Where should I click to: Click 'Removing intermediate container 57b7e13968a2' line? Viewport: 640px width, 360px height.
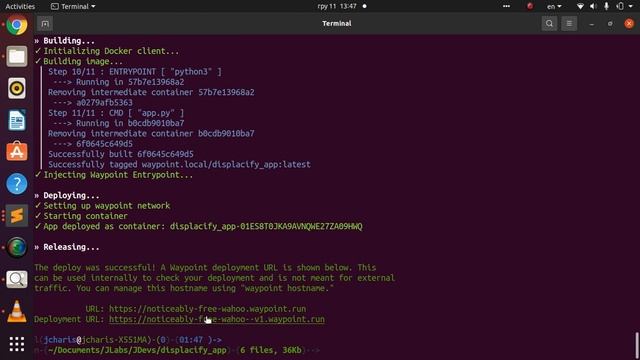tap(151, 92)
